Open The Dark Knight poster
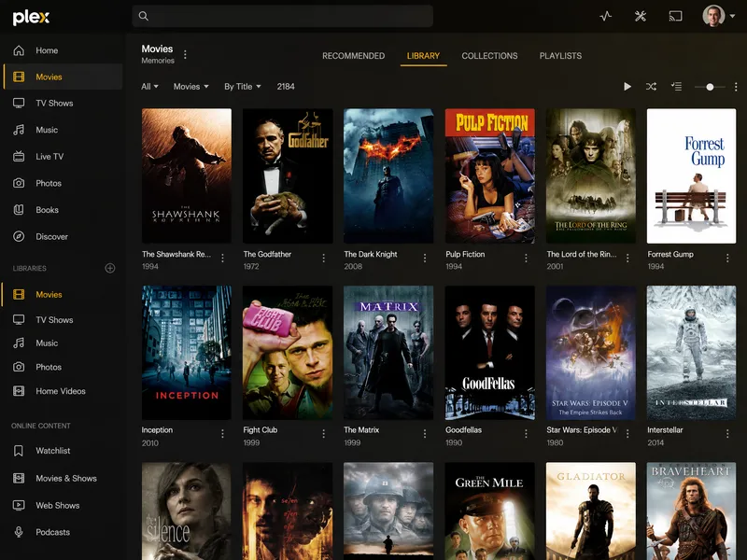Image resolution: width=747 pixels, height=560 pixels. point(388,175)
